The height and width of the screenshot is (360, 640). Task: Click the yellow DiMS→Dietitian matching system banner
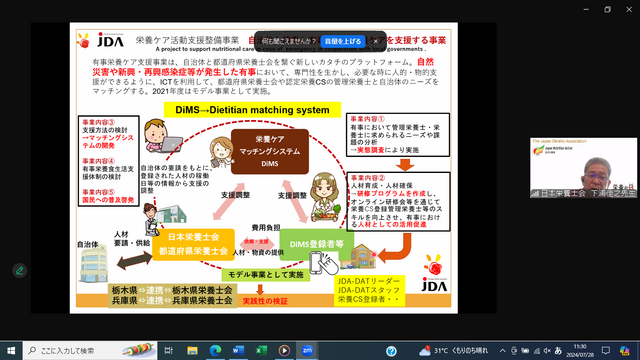click(x=252, y=110)
